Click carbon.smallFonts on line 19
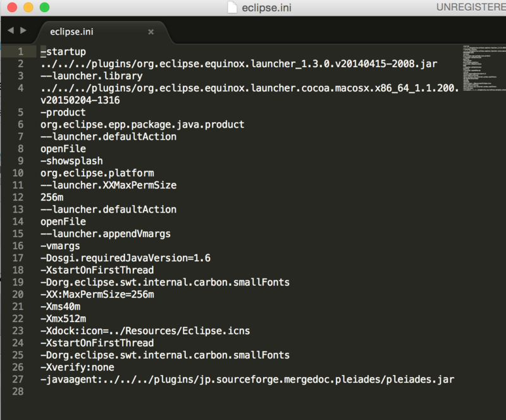 tap(242, 283)
